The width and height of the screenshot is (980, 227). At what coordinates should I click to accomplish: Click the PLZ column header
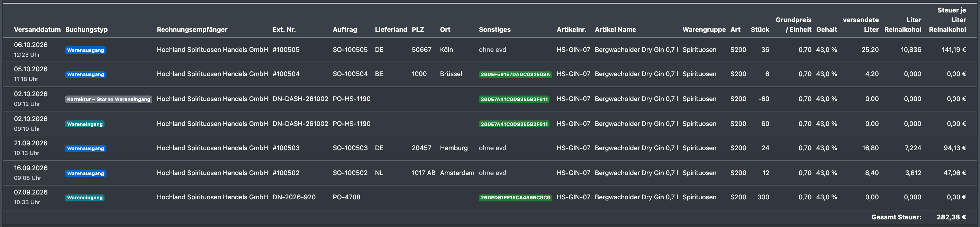(x=418, y=30)
